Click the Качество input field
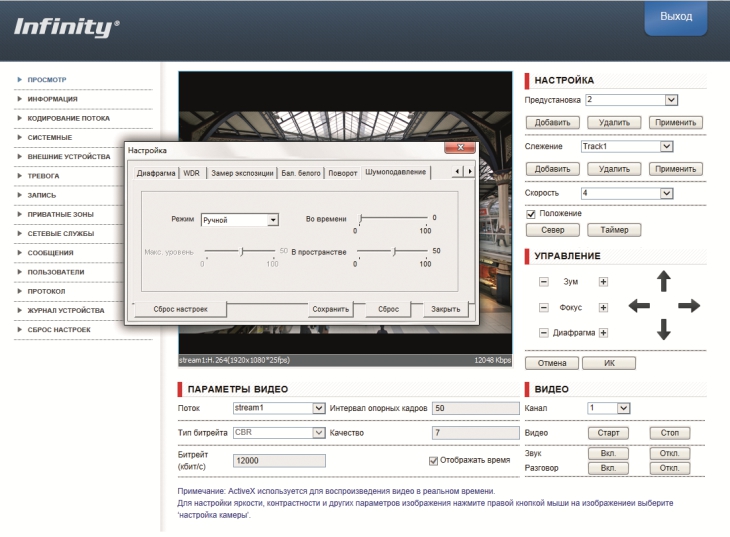The height and width of the screenshot is (537, 730). point(475,433)
